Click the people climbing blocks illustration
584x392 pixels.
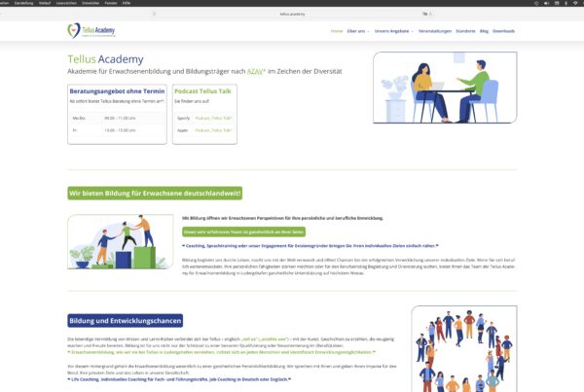click(121, 241)
